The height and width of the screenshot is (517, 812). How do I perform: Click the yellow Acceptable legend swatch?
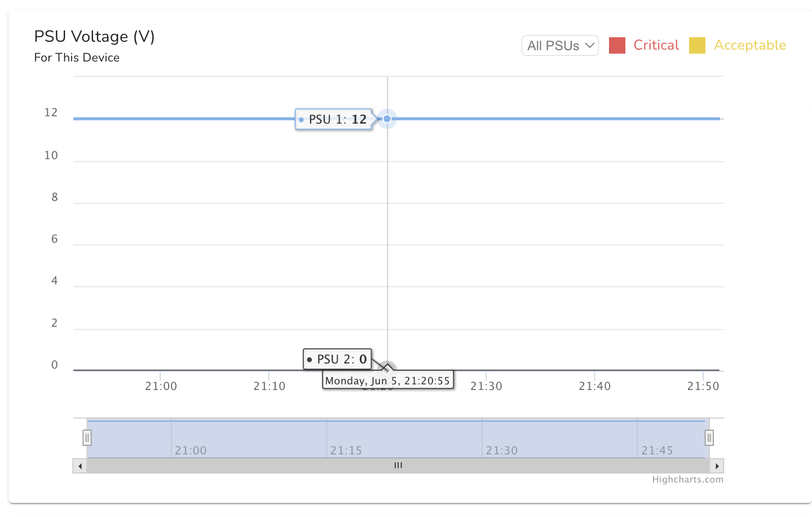pos(697,46)
